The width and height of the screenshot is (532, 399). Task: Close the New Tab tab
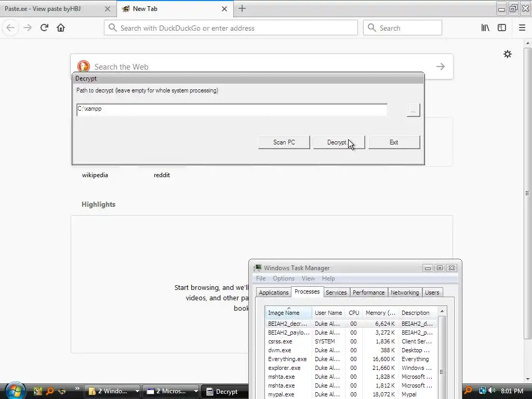(224, 9)
